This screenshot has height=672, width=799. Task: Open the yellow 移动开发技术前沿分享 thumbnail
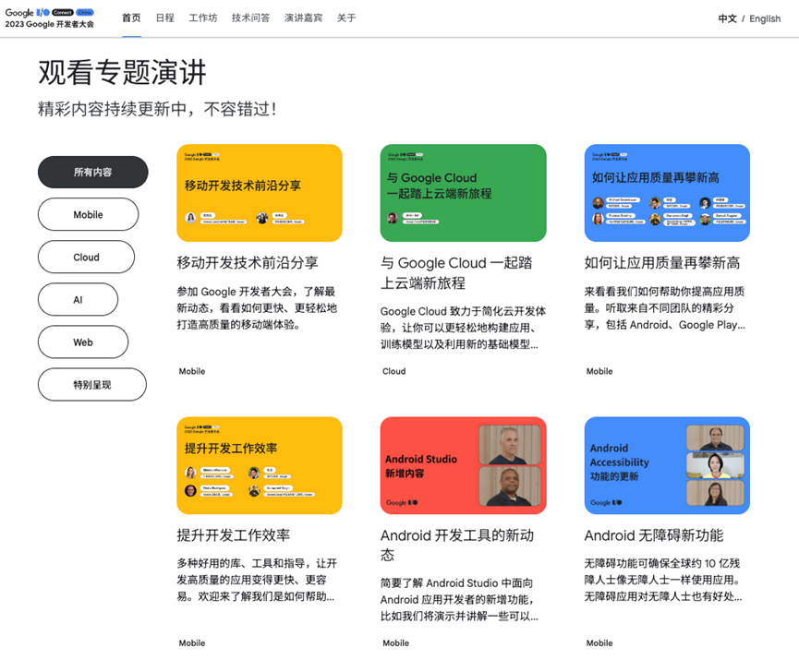pos(260,193)
